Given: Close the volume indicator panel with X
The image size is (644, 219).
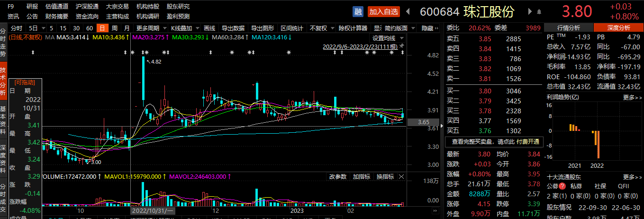Looking at the screenshot, I should [401, 176].
